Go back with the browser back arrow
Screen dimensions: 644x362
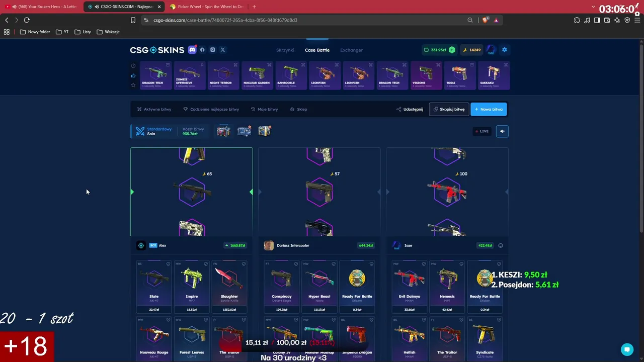tap(7, 20)
